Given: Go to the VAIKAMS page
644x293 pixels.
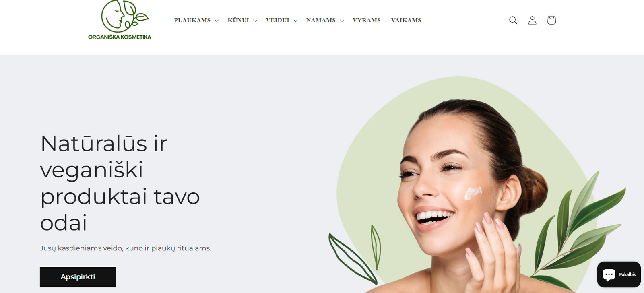Looking at the screenshot, I should click(406, 20).
